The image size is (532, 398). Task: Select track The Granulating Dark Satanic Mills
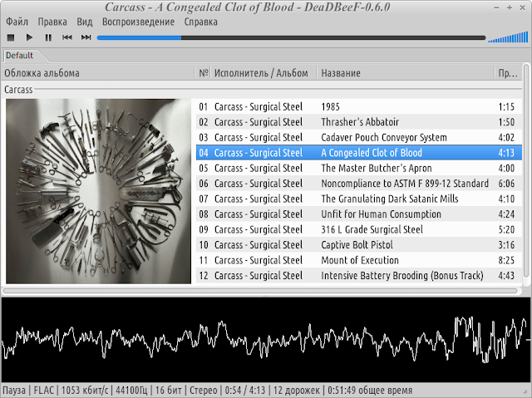point(359,199)
